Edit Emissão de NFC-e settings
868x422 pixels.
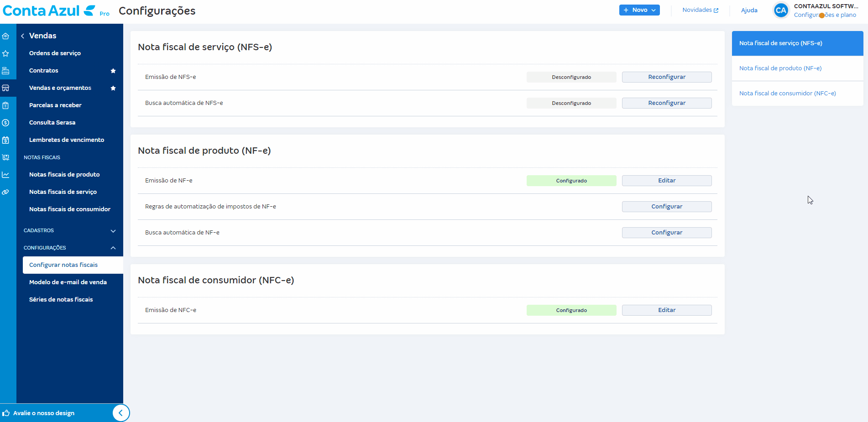click(667, 310)
